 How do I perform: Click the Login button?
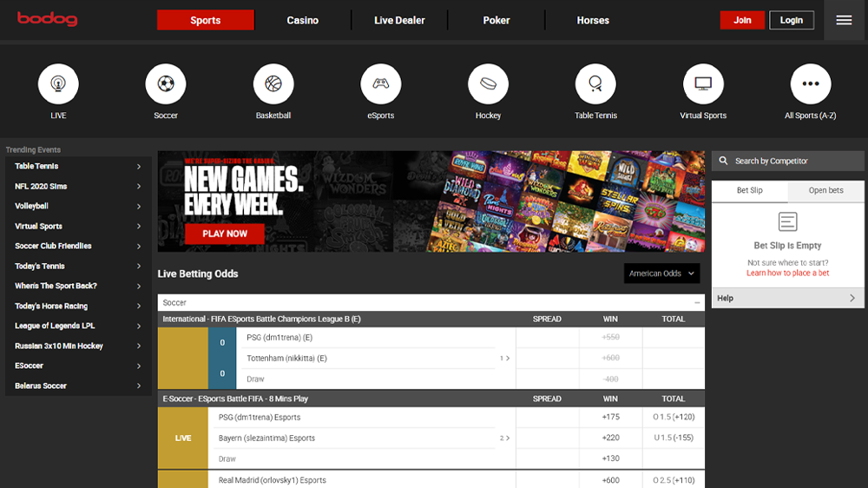[791, 20]
